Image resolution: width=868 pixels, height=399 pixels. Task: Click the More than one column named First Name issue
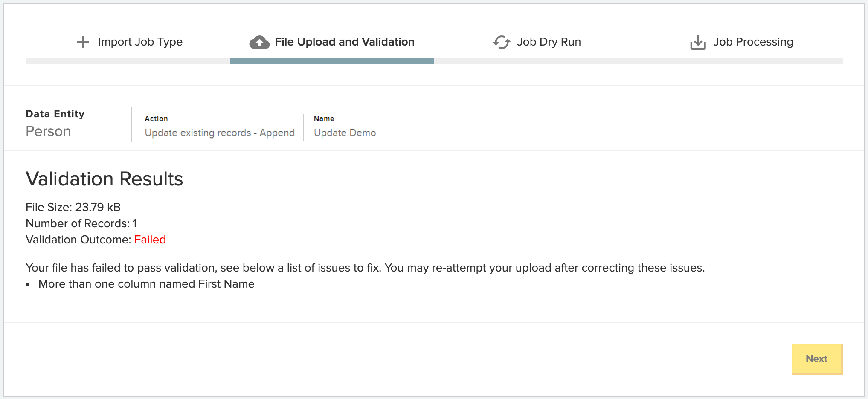click(146, 284)
